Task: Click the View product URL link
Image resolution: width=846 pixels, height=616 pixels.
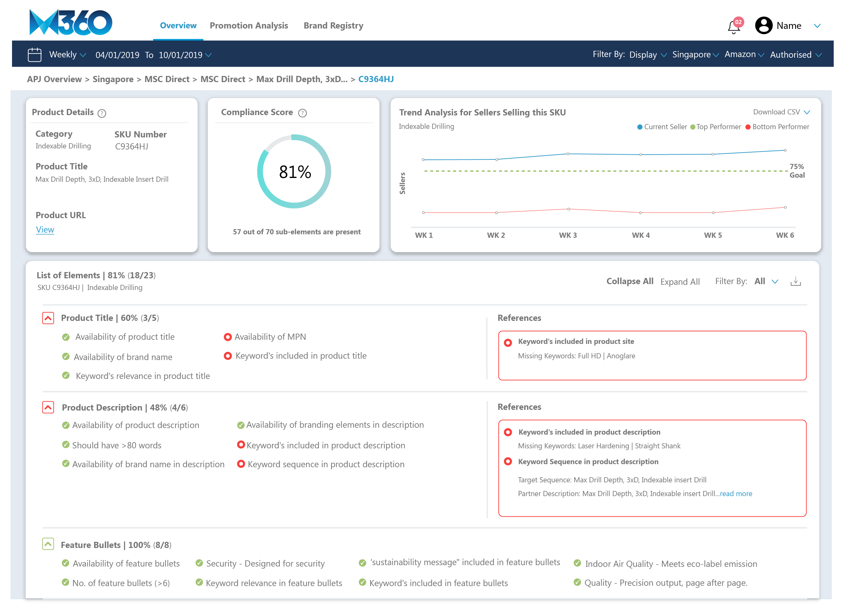Action: 45,229
